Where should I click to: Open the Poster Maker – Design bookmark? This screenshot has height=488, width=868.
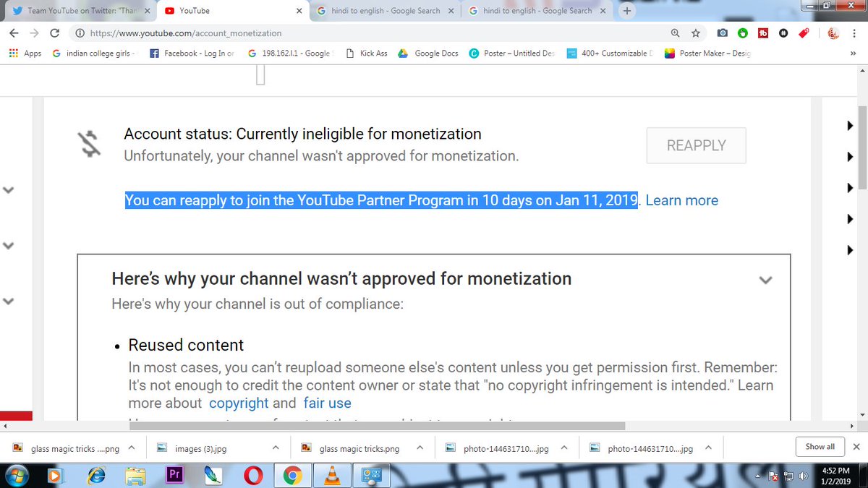pos(707,53)
